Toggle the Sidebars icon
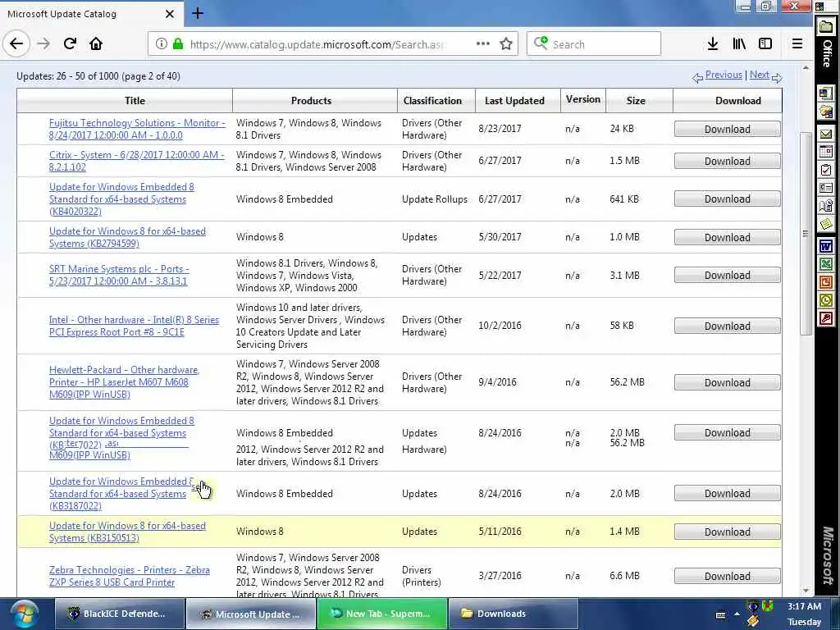Screen dimensions: 840x630 (x=765, y=44)
